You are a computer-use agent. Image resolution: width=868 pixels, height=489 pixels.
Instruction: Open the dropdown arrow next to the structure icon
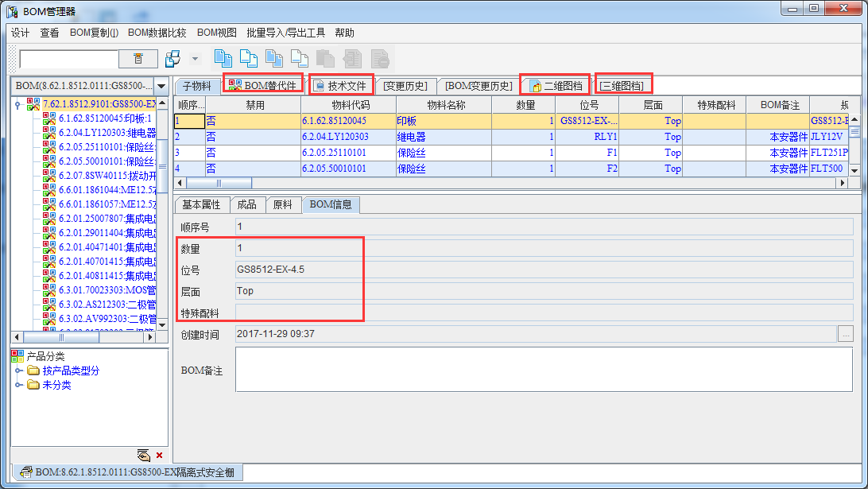(195, 59)
